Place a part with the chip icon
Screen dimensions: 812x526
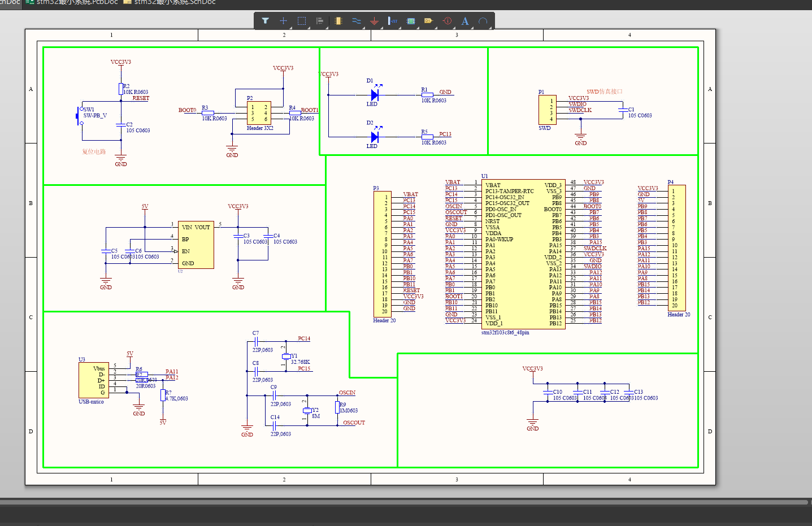click(x=338, y=21)
